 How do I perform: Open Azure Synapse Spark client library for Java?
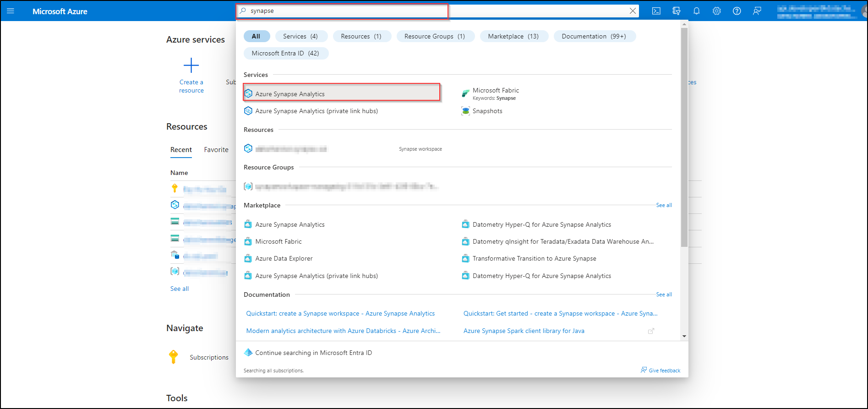coord(524,331)
